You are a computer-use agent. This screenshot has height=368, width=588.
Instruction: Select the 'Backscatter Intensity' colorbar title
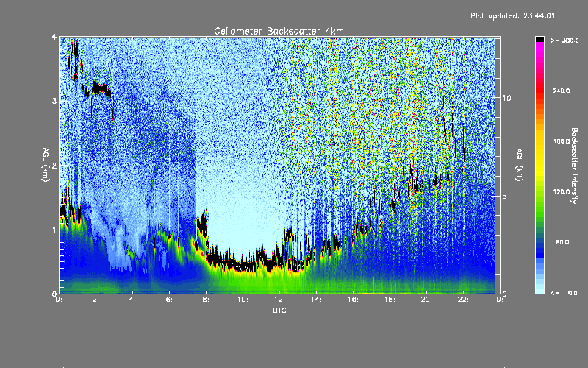click(x=574, y=166)
